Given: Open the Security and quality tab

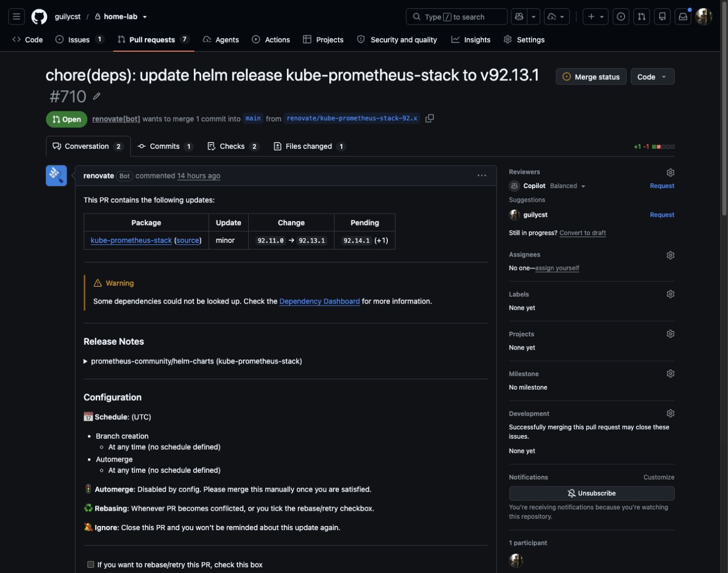Looking at the screenshot, I should click(x=397, y=40).
